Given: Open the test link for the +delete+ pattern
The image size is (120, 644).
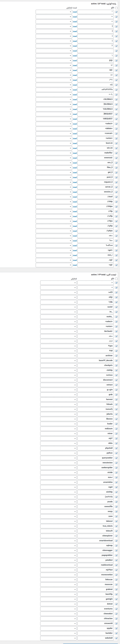Looking at the screenshot, I should click(x=75, y=128).
